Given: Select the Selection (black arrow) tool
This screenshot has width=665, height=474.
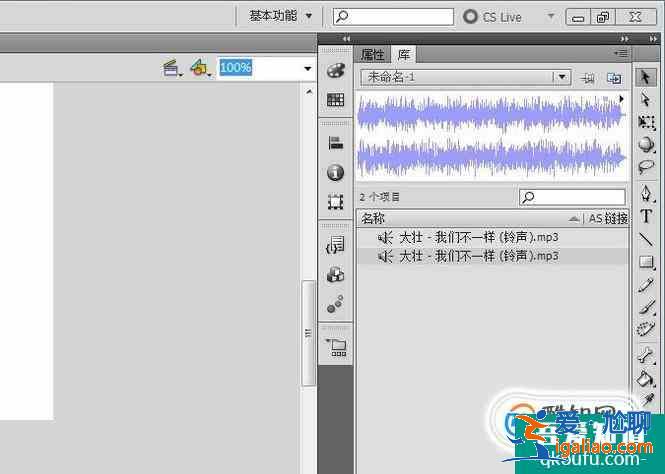Looking at the screenshot, I should [x=645, y=77].
